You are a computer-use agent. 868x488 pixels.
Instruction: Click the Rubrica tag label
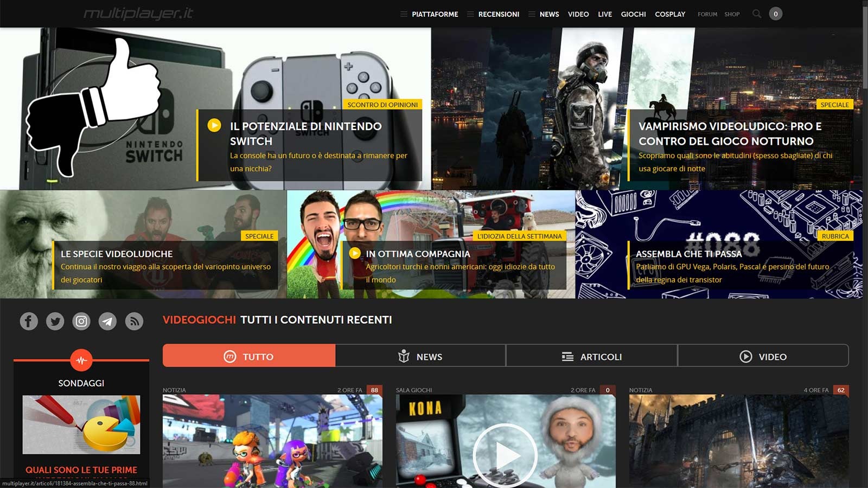[x=835, y=236]
